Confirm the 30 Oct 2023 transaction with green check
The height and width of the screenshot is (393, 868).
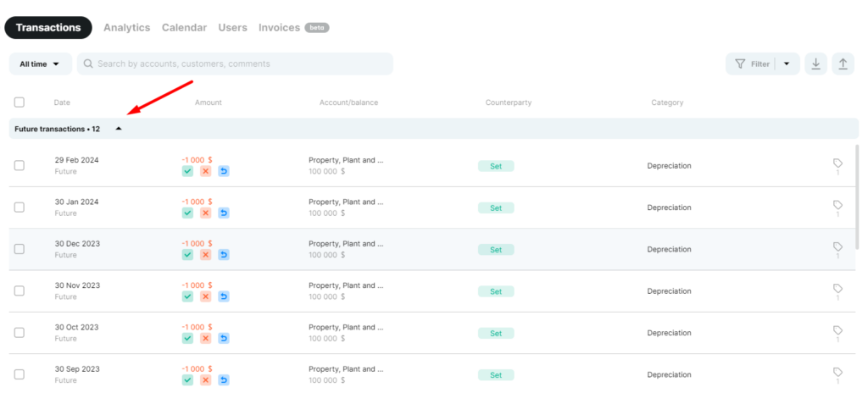coord(187,338)
